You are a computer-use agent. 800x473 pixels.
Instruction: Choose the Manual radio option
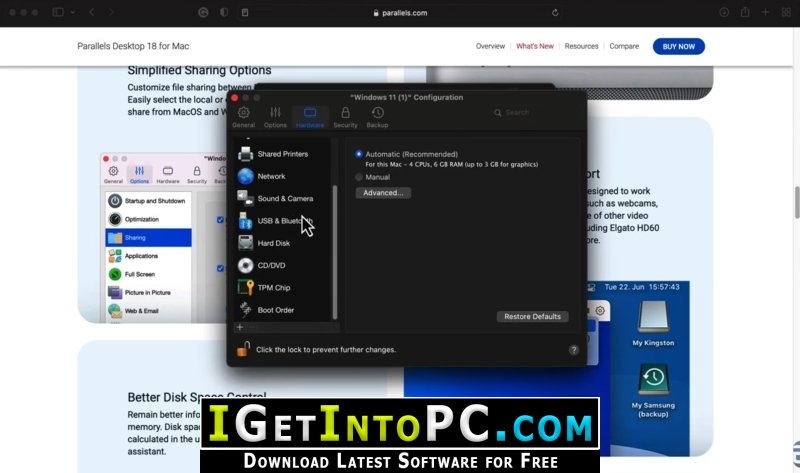[x=359, y=177]
